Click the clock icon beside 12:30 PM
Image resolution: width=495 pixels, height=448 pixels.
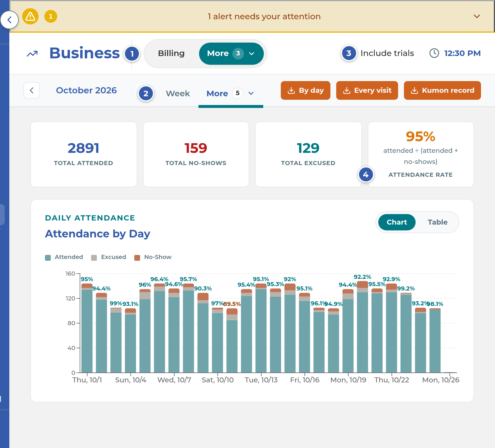pyautogui.click(x=434, y=53)
